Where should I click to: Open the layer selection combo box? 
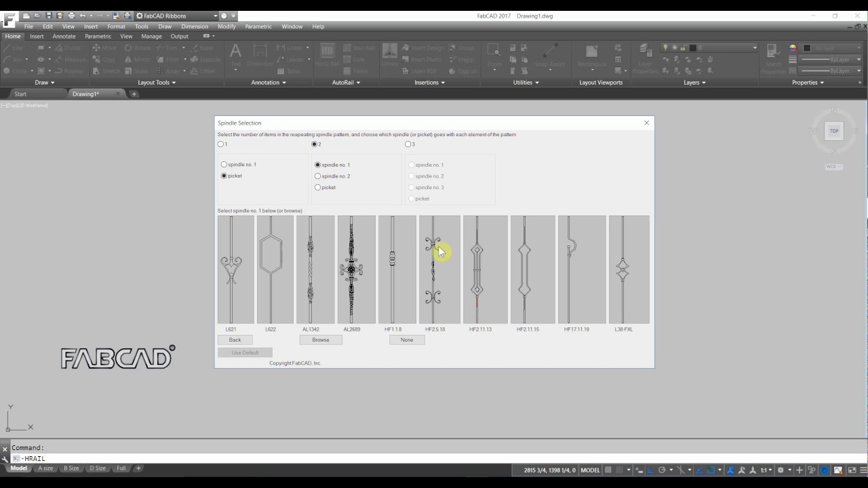(709, 47)
